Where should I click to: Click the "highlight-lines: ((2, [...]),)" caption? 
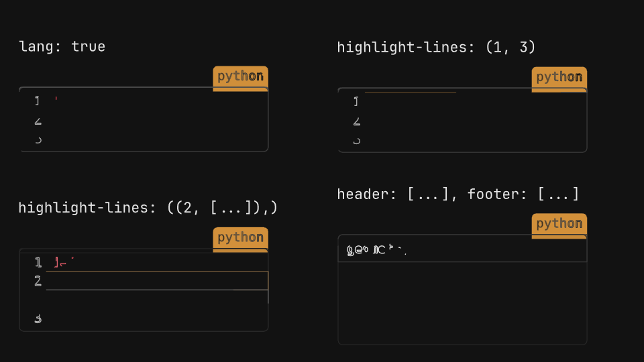pyautogui.click(x=148, y=208)
